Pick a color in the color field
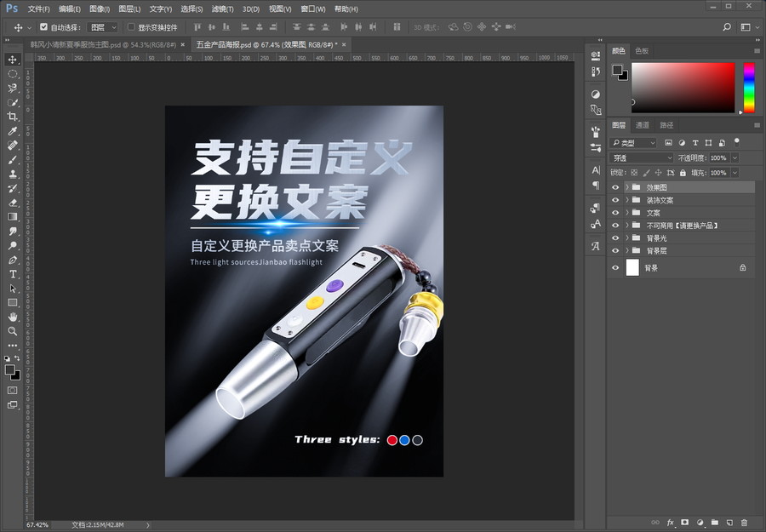Screen dimensions: 766x532 point(683,88)
